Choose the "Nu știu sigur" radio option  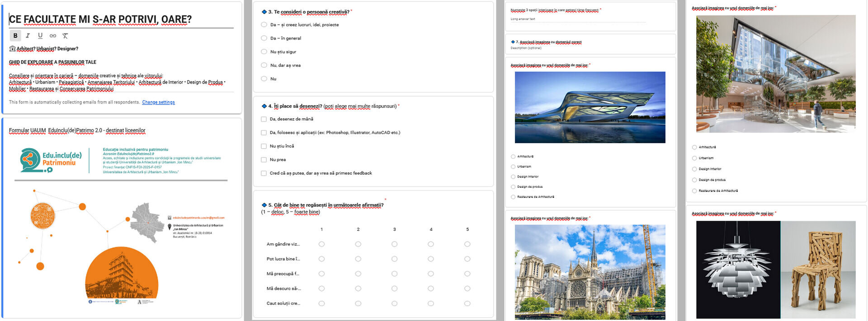pos(264,52)
